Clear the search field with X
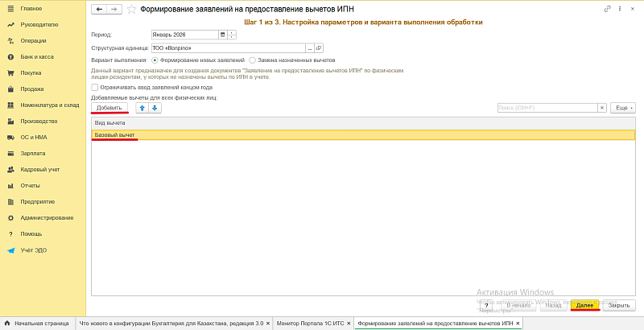Screen dimensions: 644x330 [x=601, y=107]
